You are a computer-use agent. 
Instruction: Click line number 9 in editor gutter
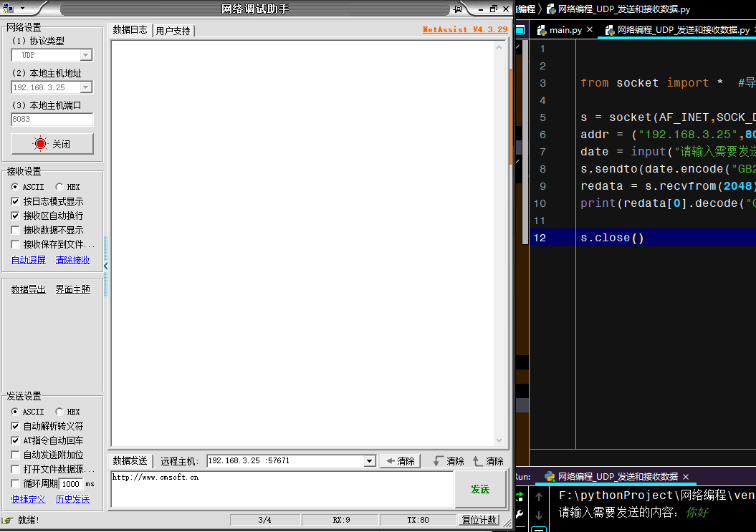[x=542, y=186]
